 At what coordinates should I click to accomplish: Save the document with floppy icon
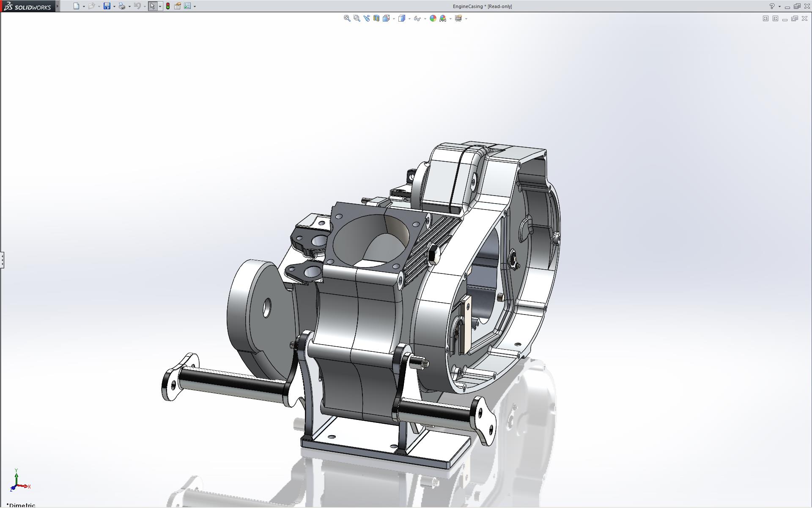click(x=107, y=6)
